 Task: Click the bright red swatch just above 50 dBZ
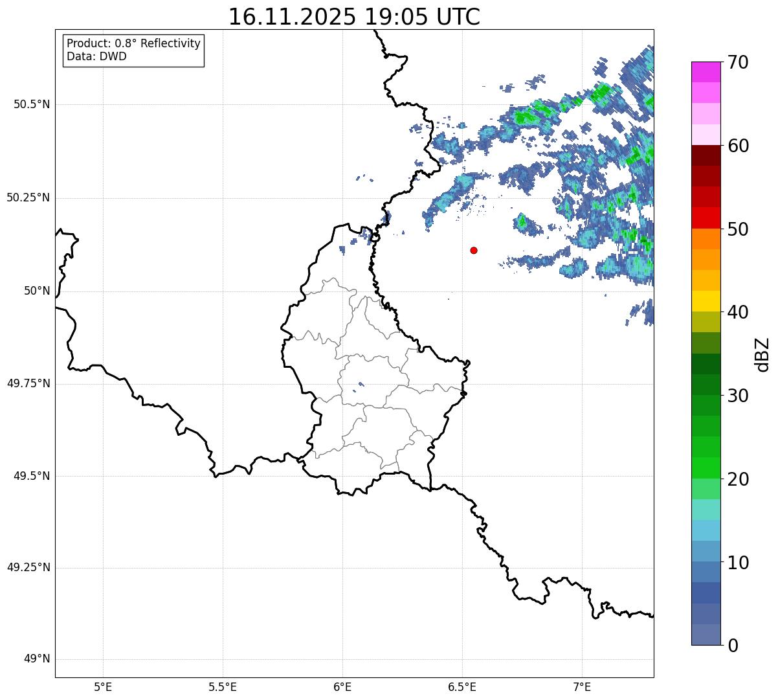706,218
